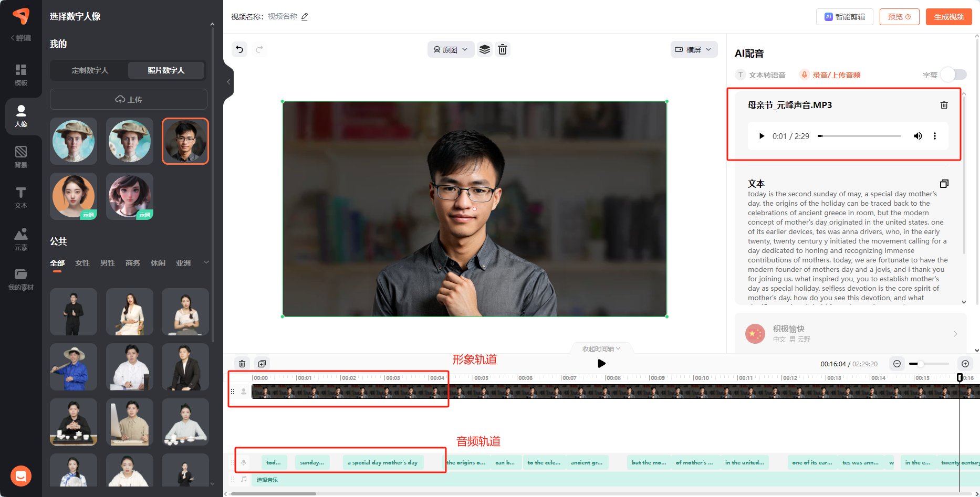Expand more public category filters arrow
The image size is (980, 497).
pyautogui.click(x=206, y=262)
